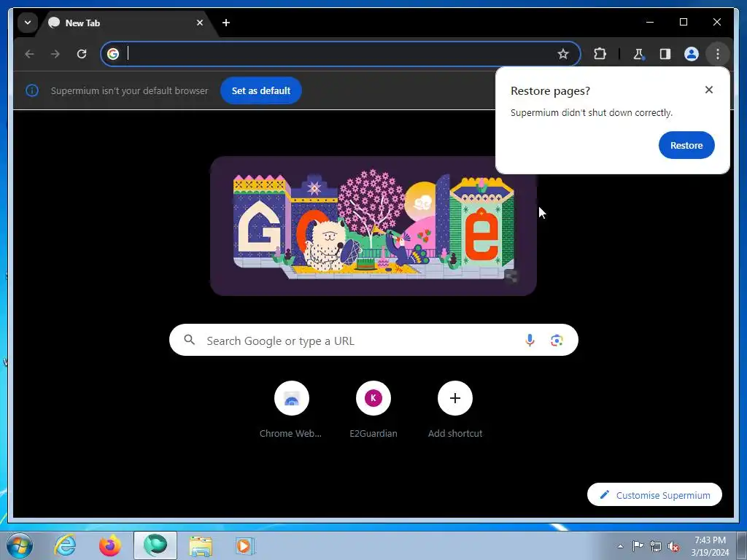
Task: Open the tab search dropdown arrow
Action: [28, 23]
